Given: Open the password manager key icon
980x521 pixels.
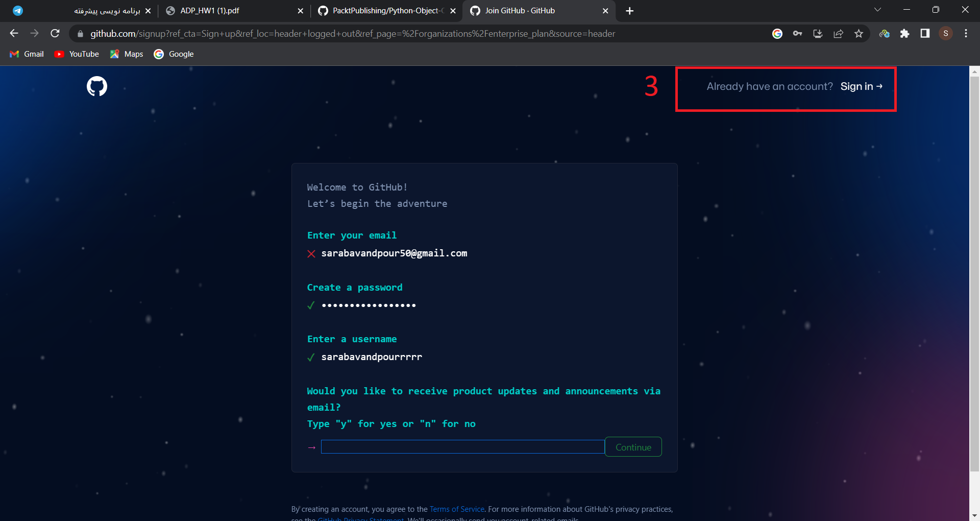Looking at the screenshot, I should coord(797,33).
